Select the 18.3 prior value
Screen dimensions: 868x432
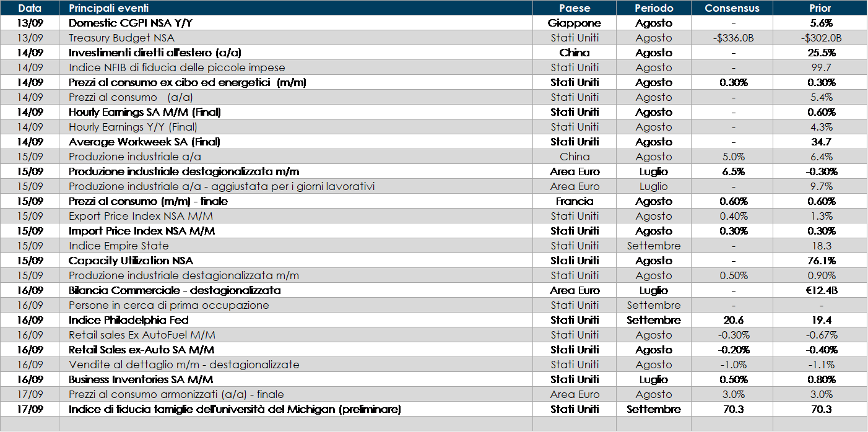[x=821, y=246]
